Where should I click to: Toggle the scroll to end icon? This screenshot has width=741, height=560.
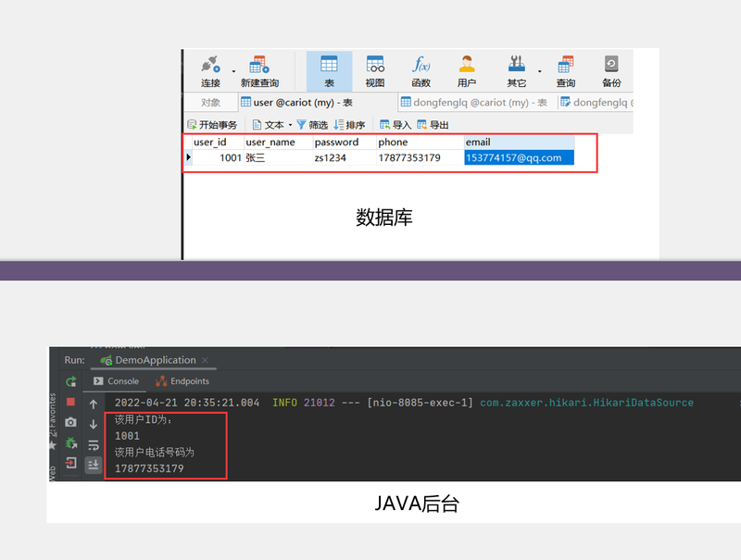pos(94,465)
